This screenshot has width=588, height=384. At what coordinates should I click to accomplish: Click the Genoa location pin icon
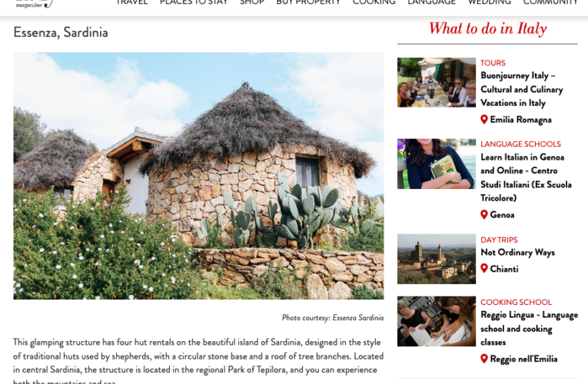pos(483,215)
